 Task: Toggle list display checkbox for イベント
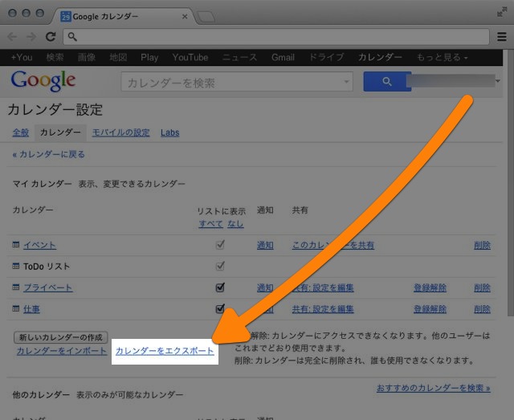click(220, 245)
